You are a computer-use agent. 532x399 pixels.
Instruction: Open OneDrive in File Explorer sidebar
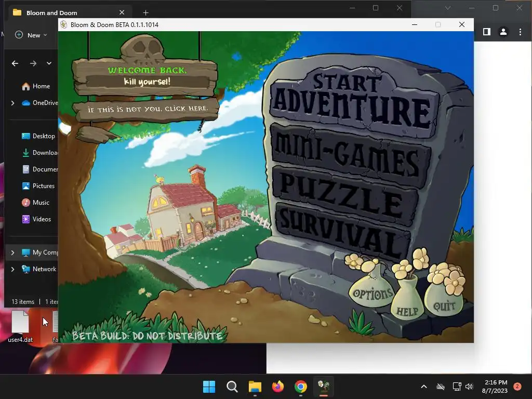pyautogui.click(x=40, y=103)
